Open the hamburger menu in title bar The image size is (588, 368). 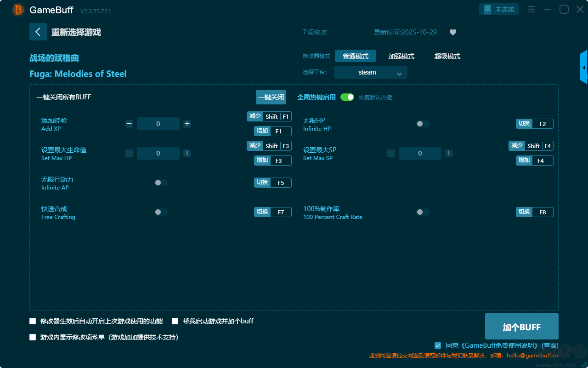pyautogui.click(x=531, y=9)
